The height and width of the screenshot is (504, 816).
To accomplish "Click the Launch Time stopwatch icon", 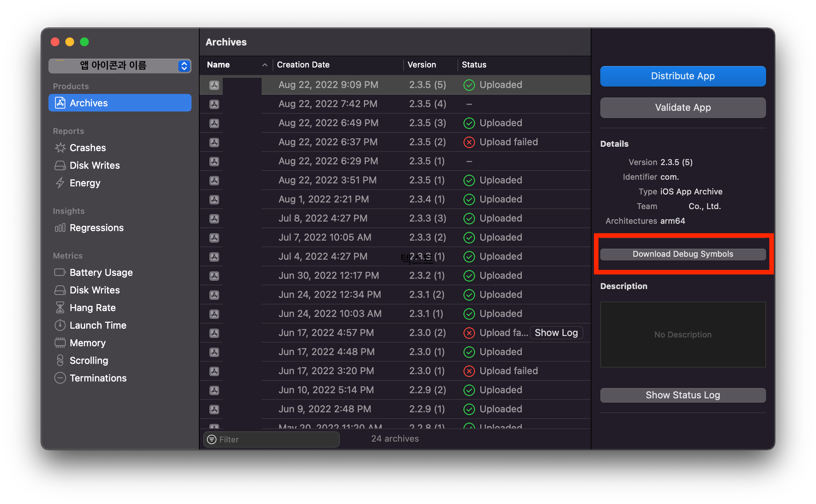I will [60, 325].
